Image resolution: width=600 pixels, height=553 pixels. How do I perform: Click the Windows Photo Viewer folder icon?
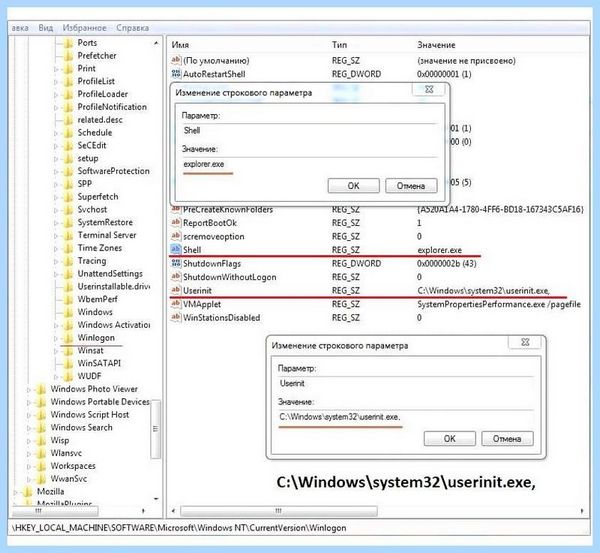point(41,389)
